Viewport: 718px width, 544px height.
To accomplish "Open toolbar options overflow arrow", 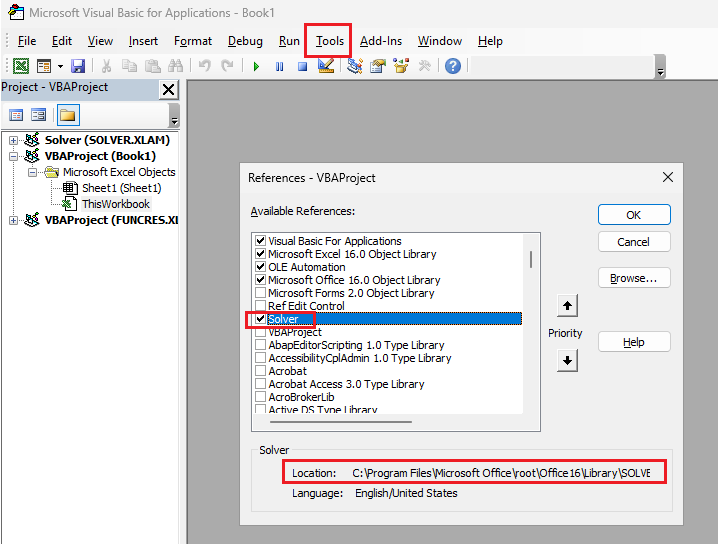I will [660, 67].
